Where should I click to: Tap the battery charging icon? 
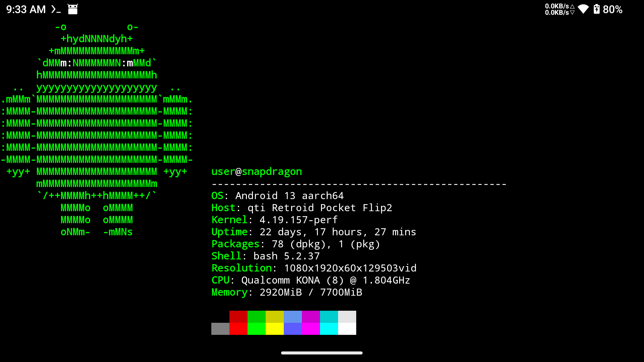[x=597, y=9]
